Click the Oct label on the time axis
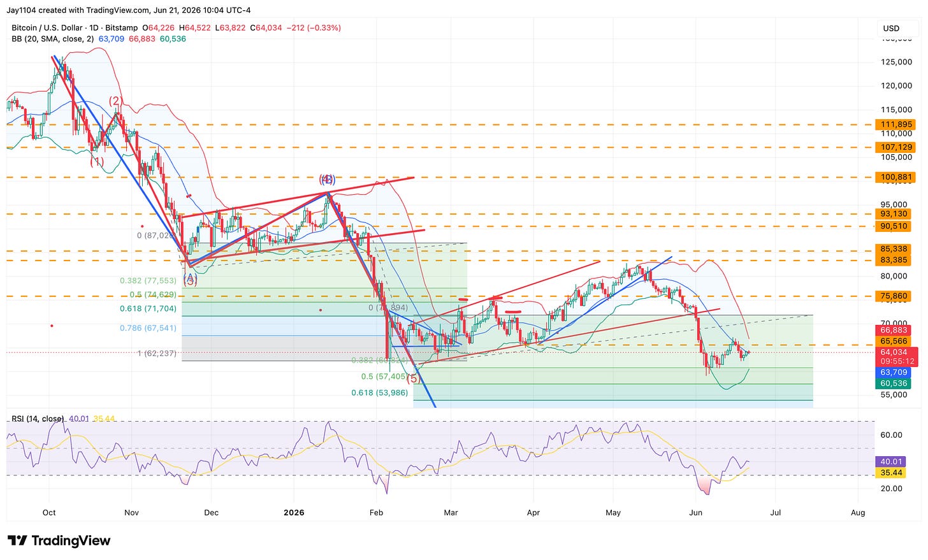 coord(49,512)
